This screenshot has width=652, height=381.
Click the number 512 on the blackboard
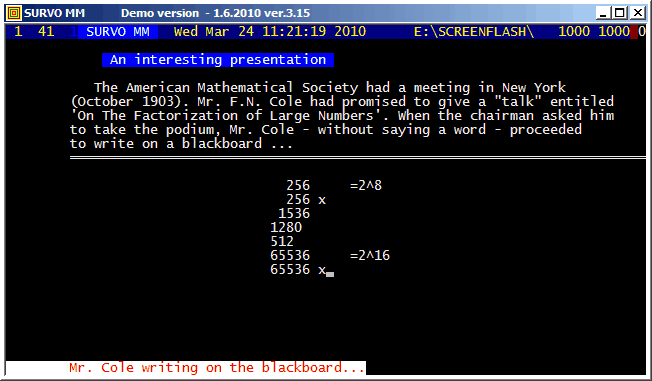pos(282,241)
